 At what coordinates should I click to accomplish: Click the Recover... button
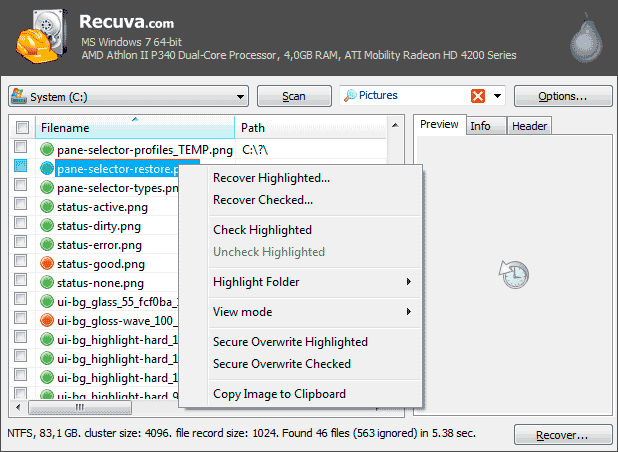(563, 435)
